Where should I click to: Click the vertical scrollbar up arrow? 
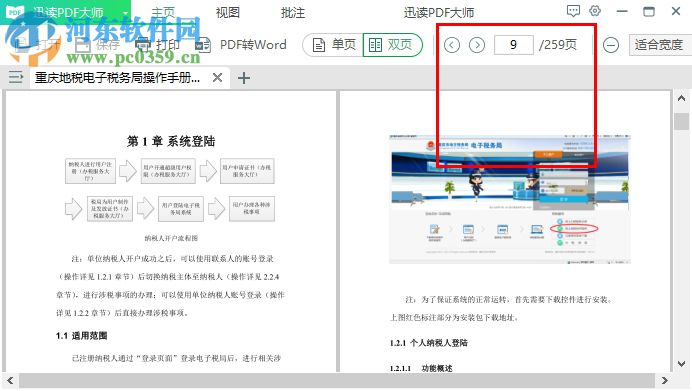pos(681,98)
